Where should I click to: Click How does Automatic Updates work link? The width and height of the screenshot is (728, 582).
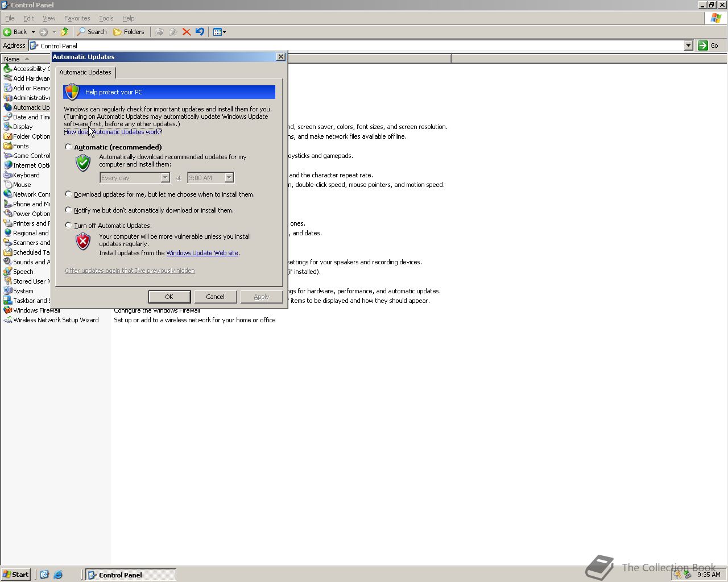(113, 132)
